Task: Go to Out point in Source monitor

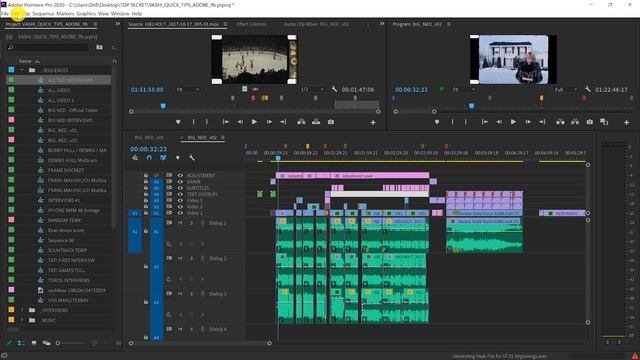Action: point(283,122)
